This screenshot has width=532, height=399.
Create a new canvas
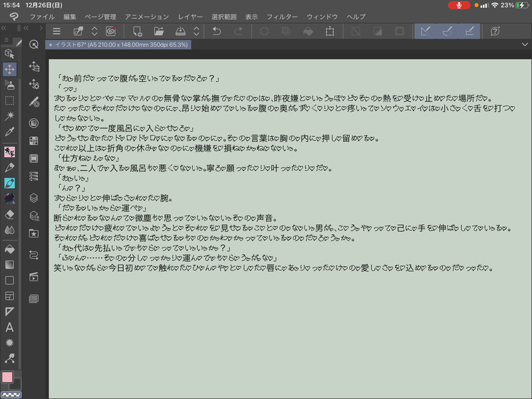pos(137,31)
